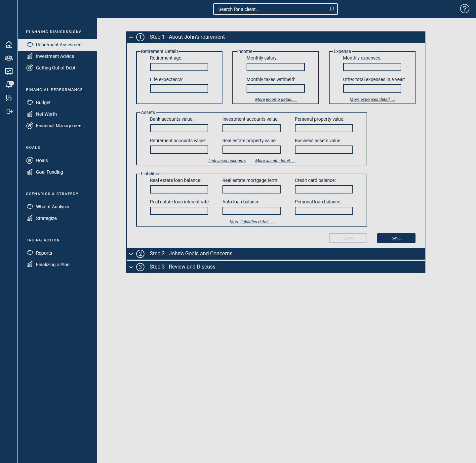Click the target icon next to Goals
476x463 pixels.
[30, 160]
